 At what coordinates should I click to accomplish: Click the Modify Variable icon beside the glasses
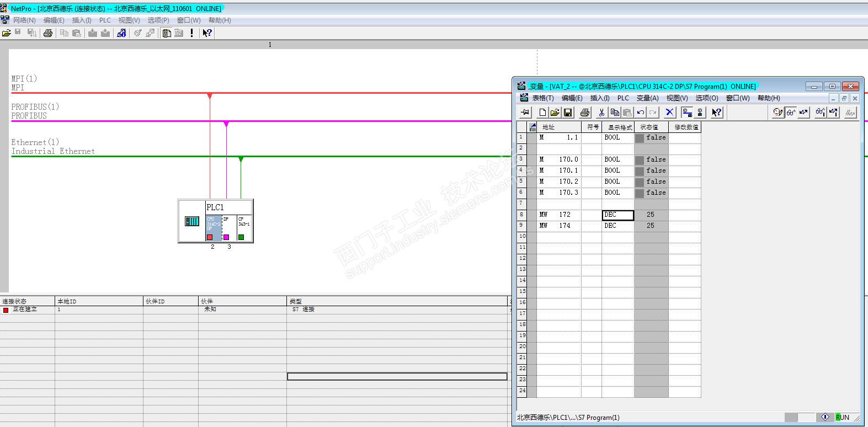point(803,113)
